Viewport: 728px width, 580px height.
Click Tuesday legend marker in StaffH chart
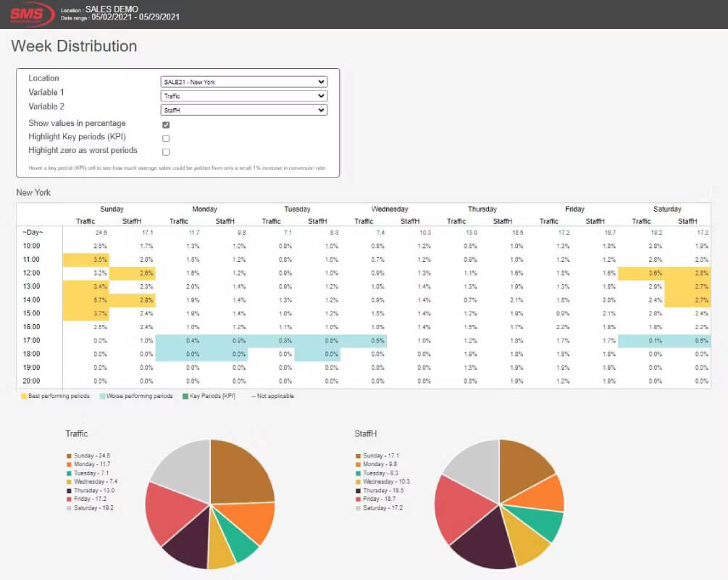click(x=358, y=473)
